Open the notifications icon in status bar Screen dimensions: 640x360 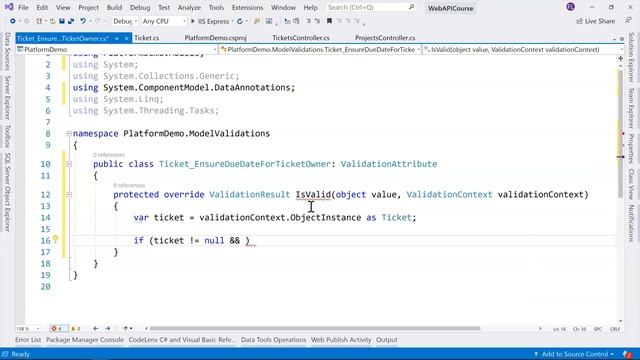pyautogui.click(x=627, y=354)
